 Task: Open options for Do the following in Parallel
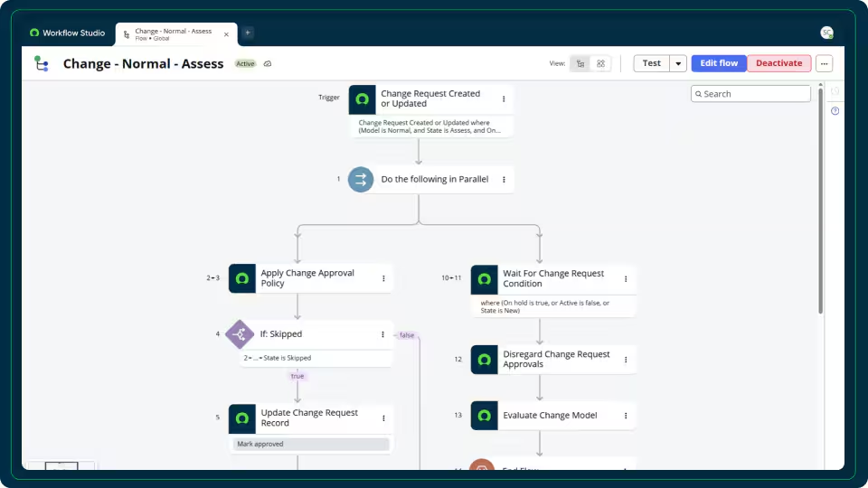point(504,179)
